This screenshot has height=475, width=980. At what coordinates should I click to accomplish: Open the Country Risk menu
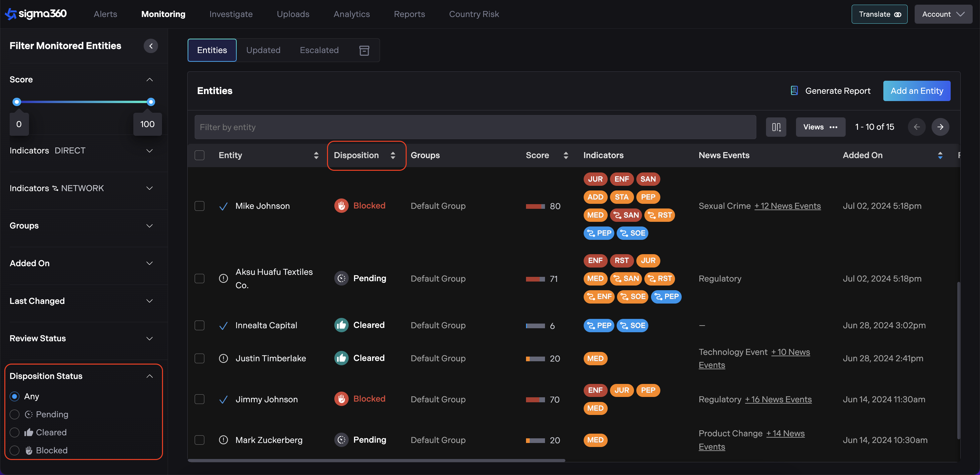pos(474,14)
